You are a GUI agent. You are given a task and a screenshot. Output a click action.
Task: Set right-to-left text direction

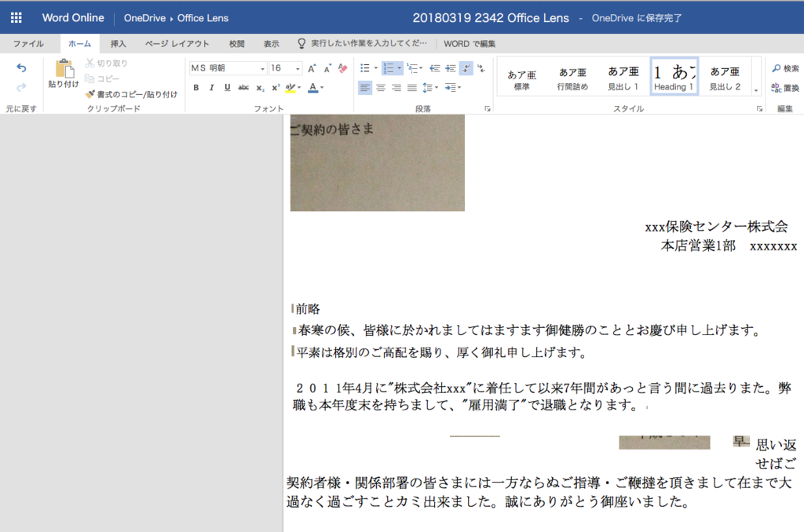(x=481, y=68)
